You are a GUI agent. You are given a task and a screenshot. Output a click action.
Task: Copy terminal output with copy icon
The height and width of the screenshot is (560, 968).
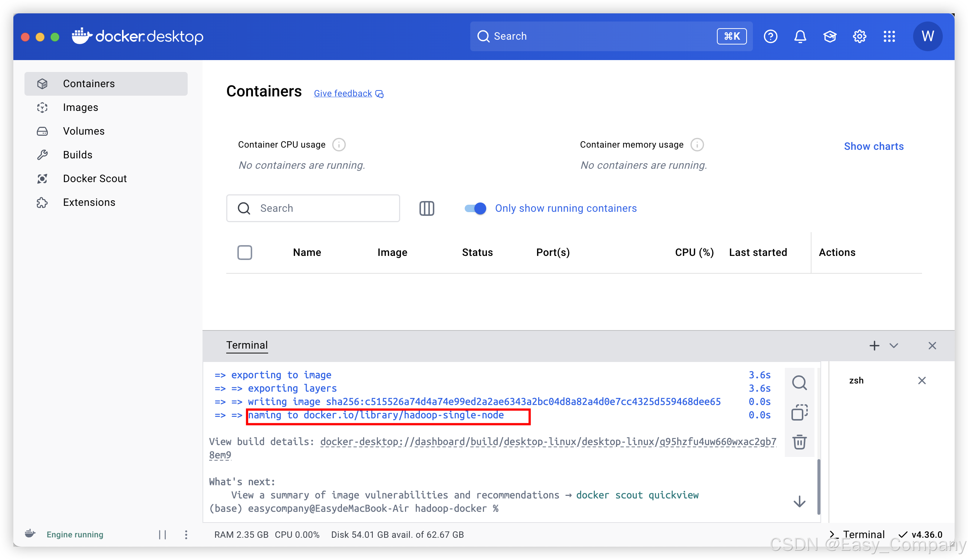[799, 412]
